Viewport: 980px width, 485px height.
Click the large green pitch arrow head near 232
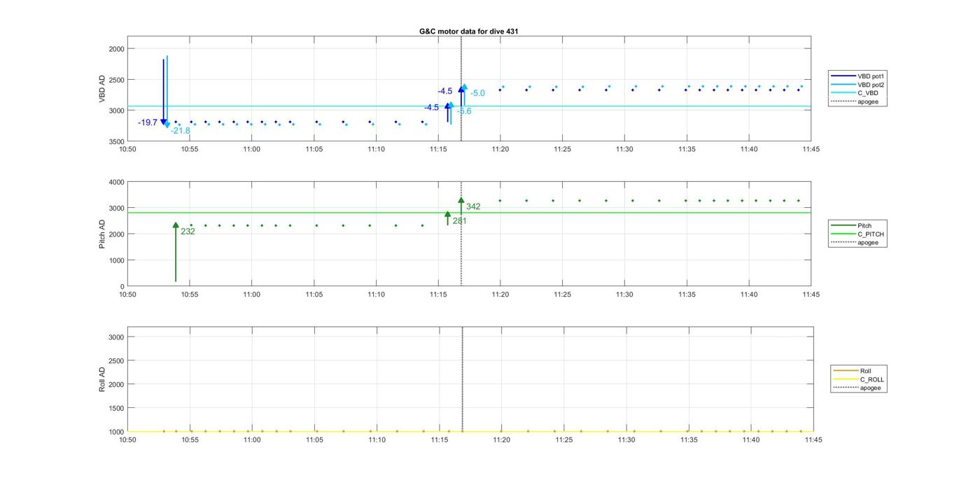(x=176, y=225)
